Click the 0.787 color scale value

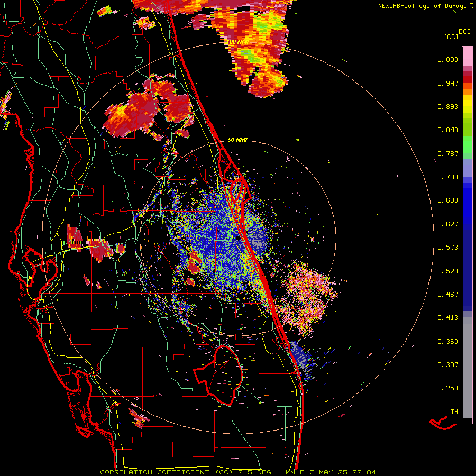click(x=448, y=153)
